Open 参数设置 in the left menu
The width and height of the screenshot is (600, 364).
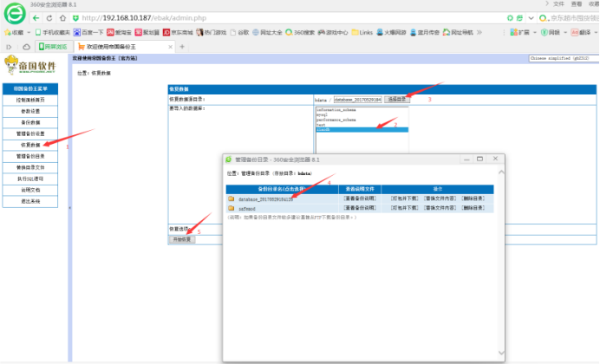click(30, 111)
